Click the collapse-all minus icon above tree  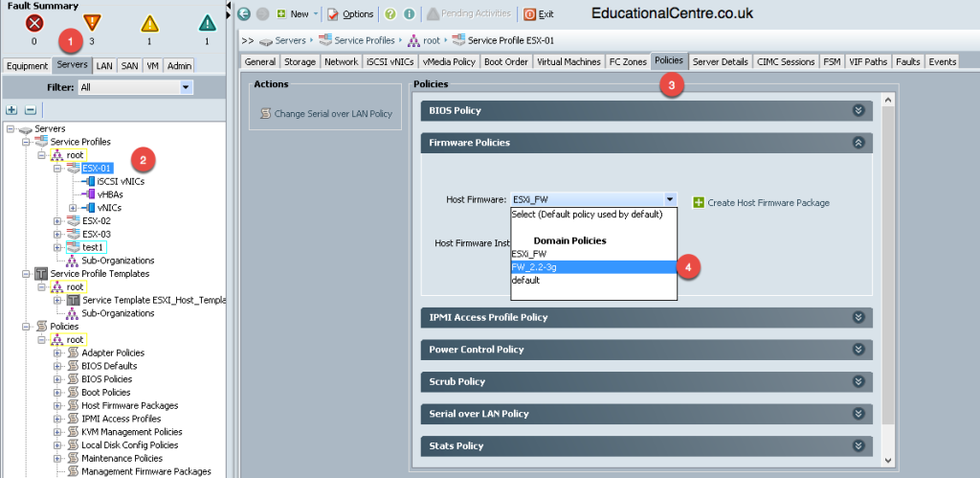coord(31,110)
